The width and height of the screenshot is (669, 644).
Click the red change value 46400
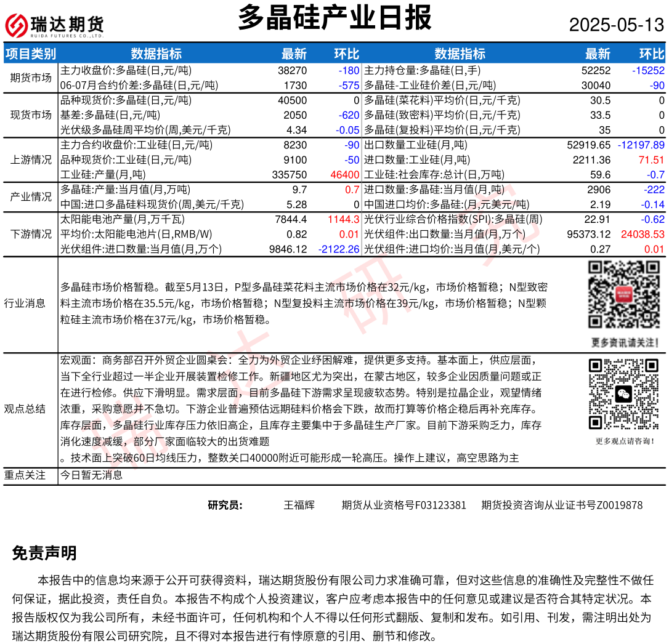pyautogui.click(x=345, y=175)
